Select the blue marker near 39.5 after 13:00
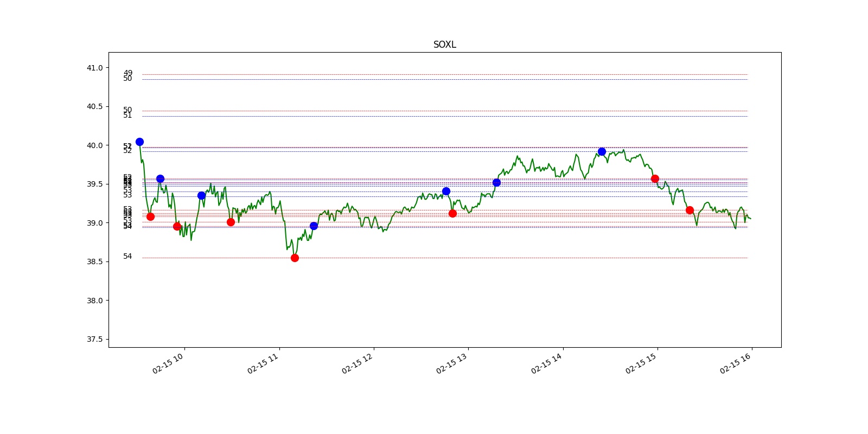 point(496,182)
